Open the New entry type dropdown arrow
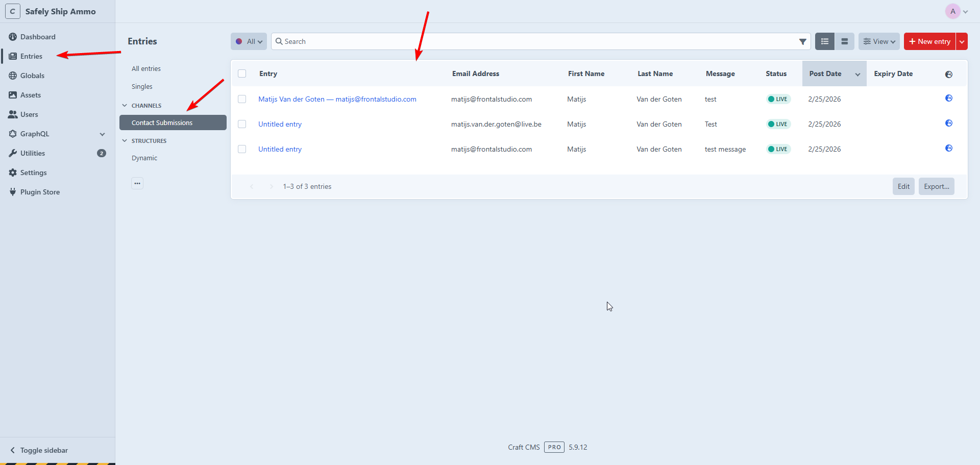Viewport: 980px width, 465px height. [962, 41]
